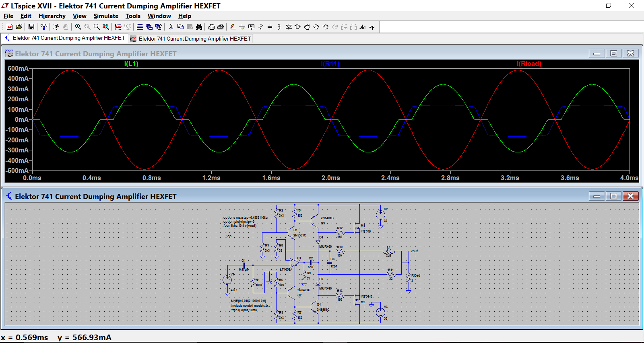Click the Zoom to Fit icon
Screen dimensions: 644x343
(106, 27)
